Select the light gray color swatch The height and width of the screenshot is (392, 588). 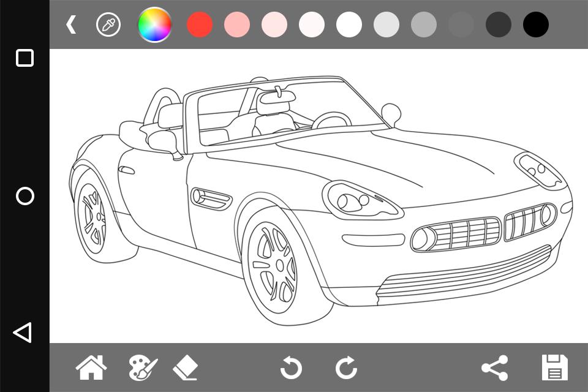(386, 24)
